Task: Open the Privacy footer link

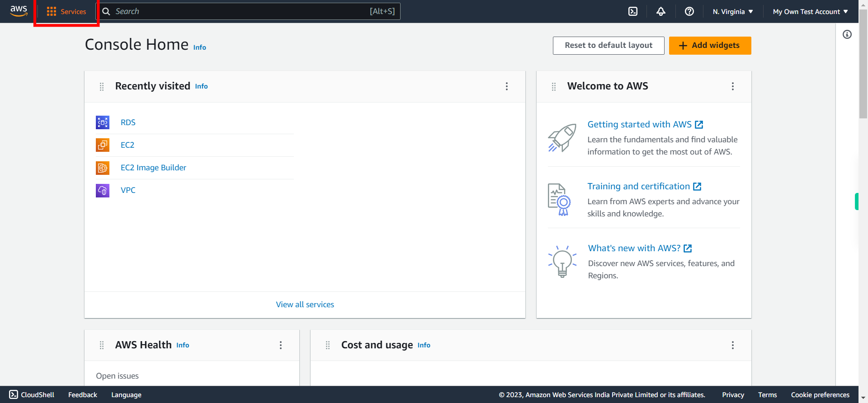Action: (x=733, y=395)
